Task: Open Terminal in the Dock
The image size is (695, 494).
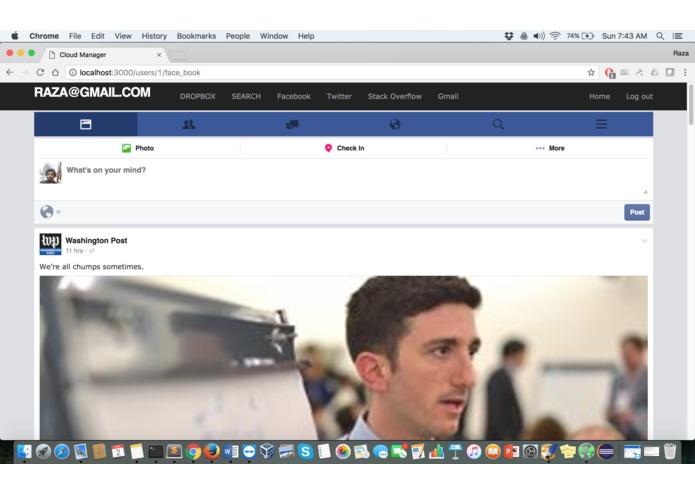Action: coord(156,451)
